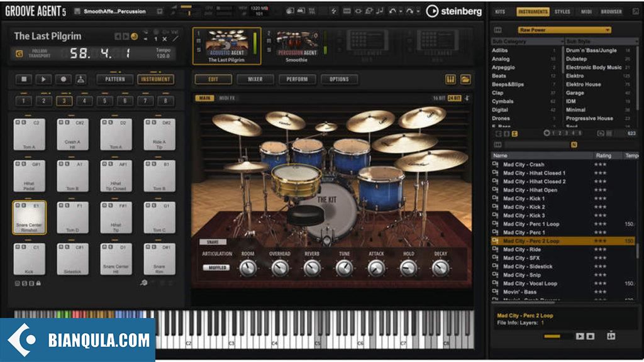Click the redo arrow in top toolbar
644x362 pixels.
(409, 11)
